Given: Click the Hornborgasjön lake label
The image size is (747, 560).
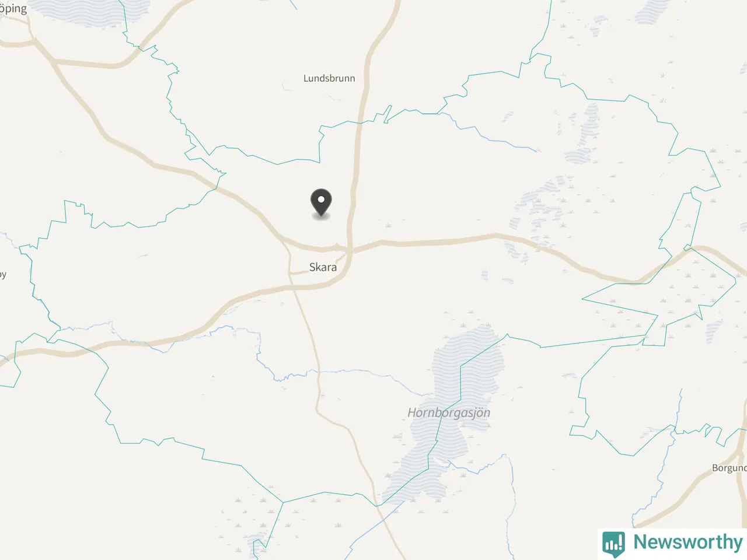Looking at the screenshot, I should (449, 413).
